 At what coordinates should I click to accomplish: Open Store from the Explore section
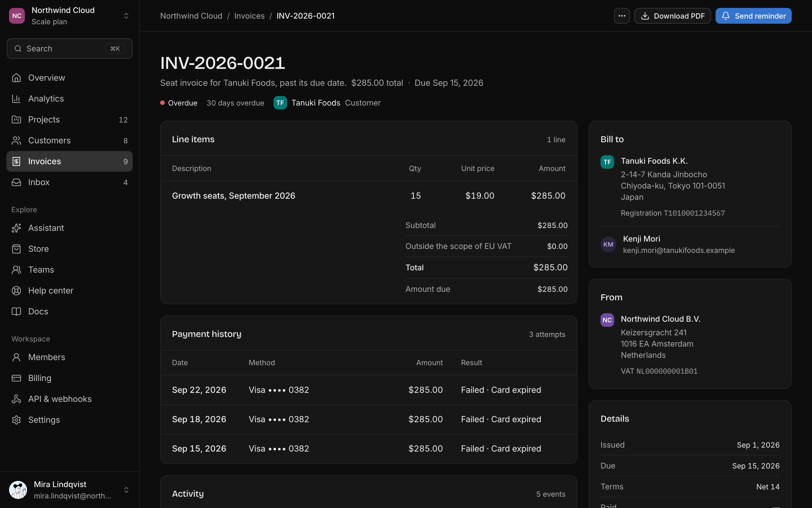(69, 249)
